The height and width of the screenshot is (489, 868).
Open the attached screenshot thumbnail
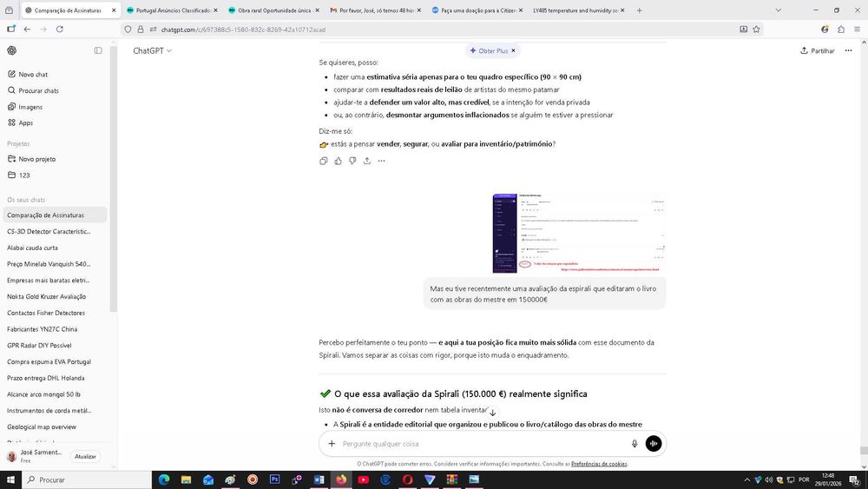coord(579,233)
